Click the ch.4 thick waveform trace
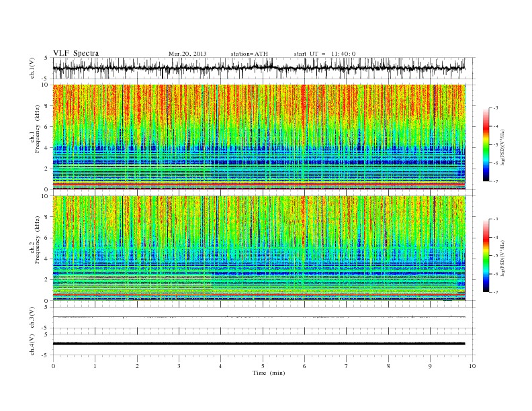Screen dimensions: 532x411 pyautogui.click(x=259, y=344)
